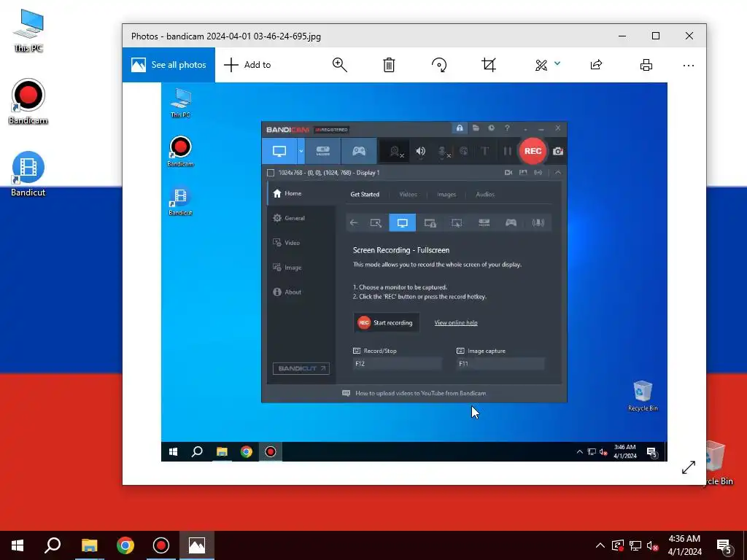Image resolution: width=747 pixels, height=560 pixels.
Task: Click the Photos app taskbar button
Action: point(197,545)
